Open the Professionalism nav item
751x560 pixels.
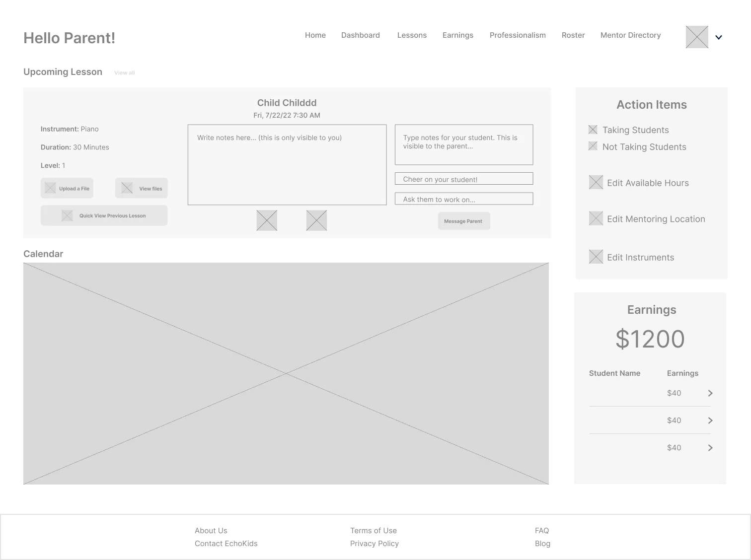(x=518, y=35)
